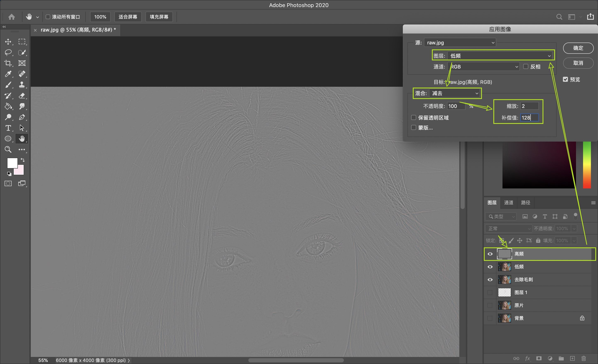Hide the 低频 layer visibility eye

point(490,267)
